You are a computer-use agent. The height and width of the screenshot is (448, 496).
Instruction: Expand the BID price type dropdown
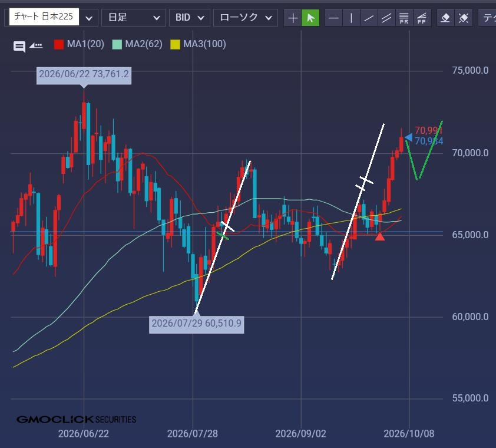tap(190, 18)
